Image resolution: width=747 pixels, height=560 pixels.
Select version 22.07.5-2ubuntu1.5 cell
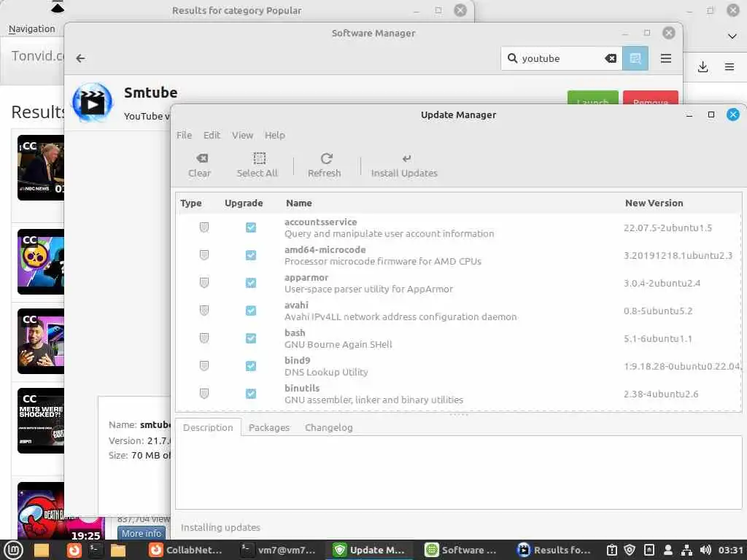tap(667, 227)
